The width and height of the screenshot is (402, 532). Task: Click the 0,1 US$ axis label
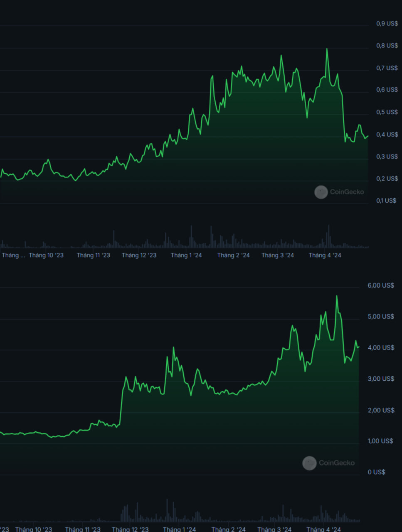pyautogui.click(x=386, y=201)
